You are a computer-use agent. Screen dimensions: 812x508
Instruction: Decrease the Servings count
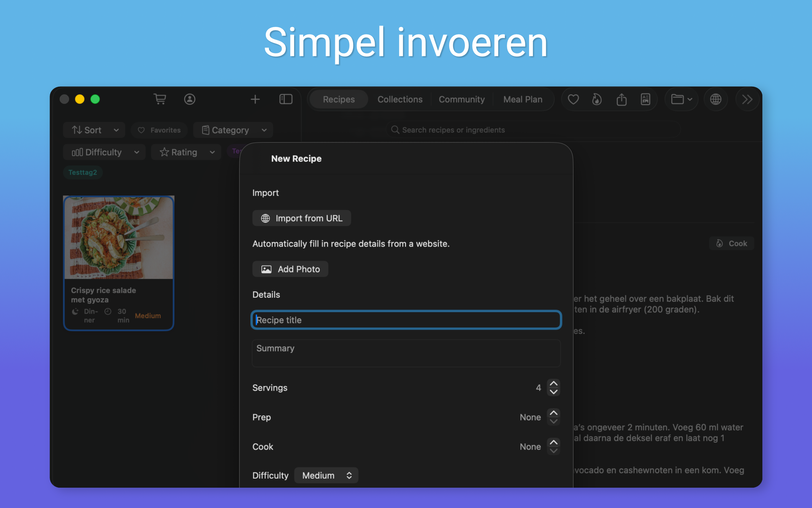554,392
